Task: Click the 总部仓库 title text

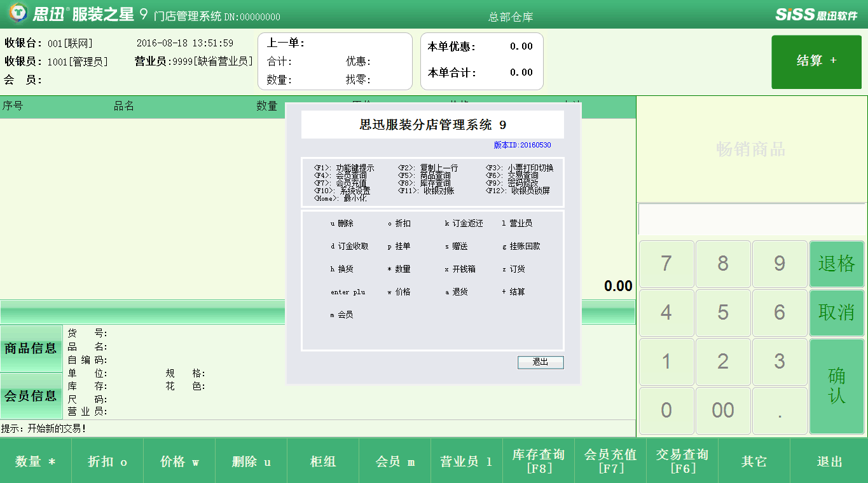Action: (x=511, y=17)
